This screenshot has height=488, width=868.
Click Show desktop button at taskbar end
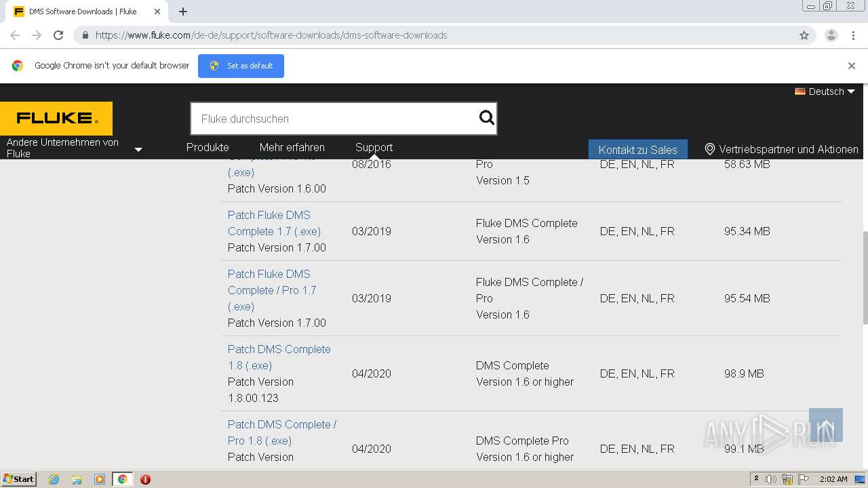pos(861,479)
